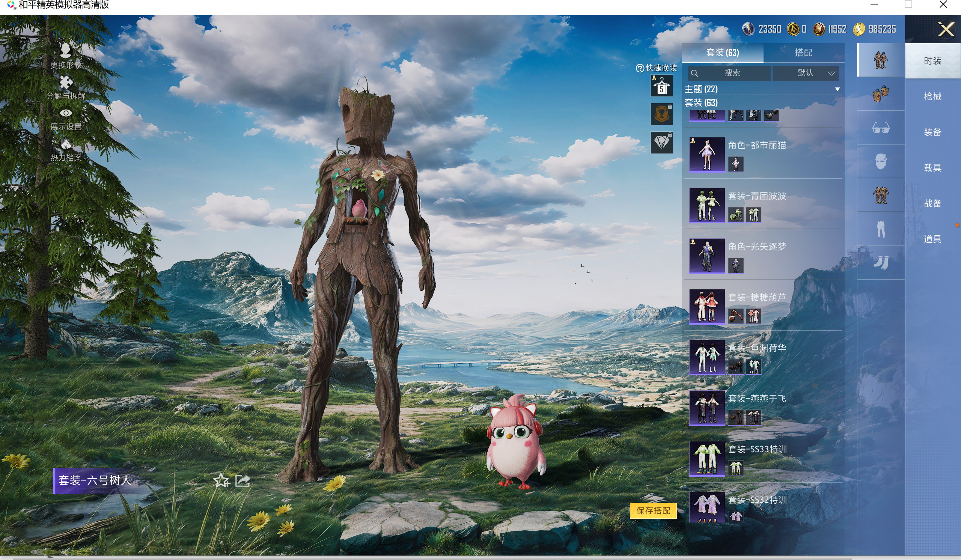
Task: Select the pants category icon
Action: pyautogui.click(x=881, y=229)
